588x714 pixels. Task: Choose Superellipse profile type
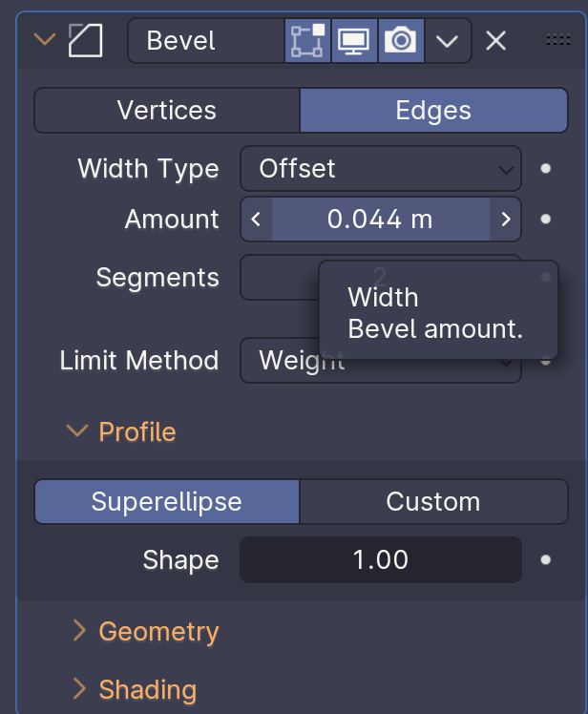click(x=167, y=502)
